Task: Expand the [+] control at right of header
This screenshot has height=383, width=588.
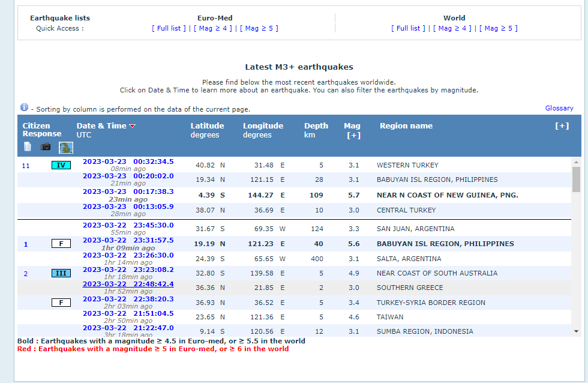Action: [562, 126]
